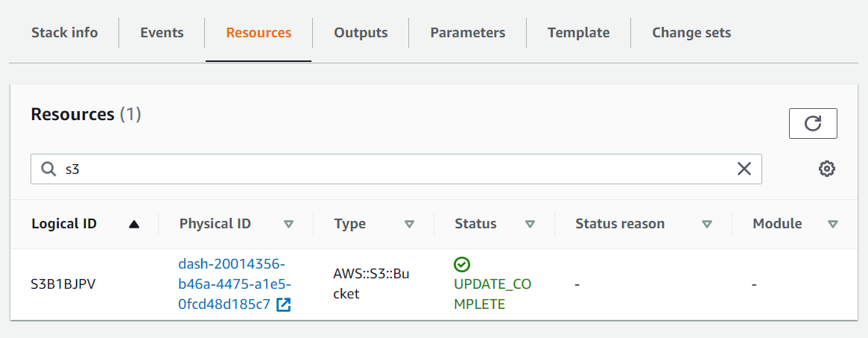Open the Change sets tab
868x338 pixels.
(x=691, y=33)
